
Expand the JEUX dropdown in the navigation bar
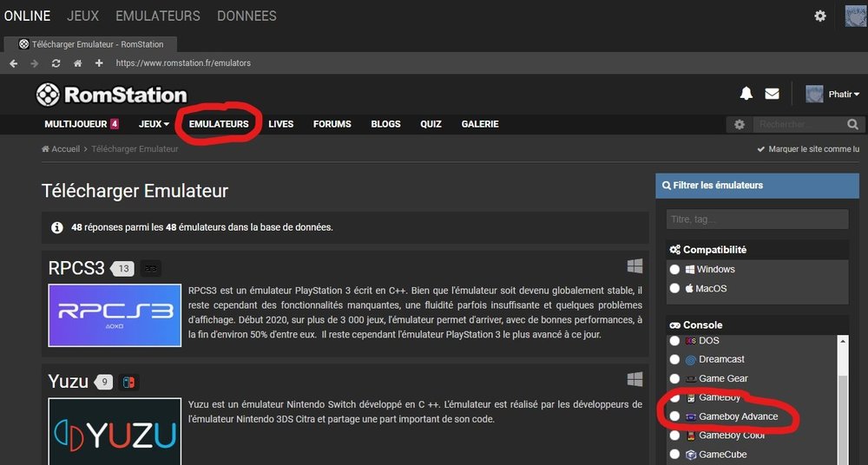pyautogui.click(x=154, y=124)
